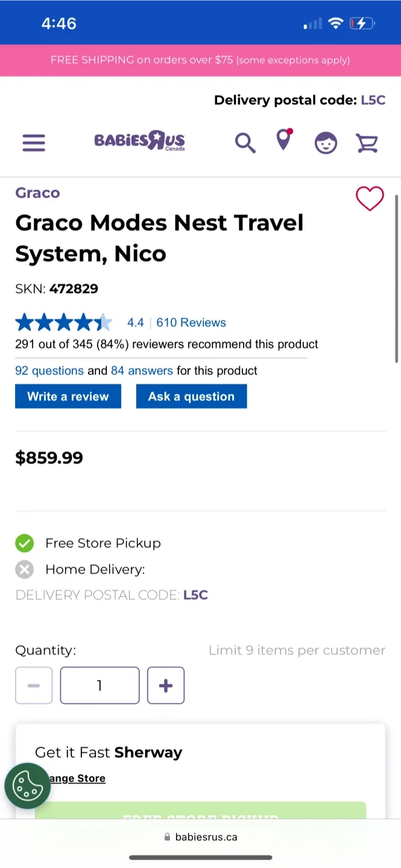401x868 pixels.
Task: Open the hamburger navigation menu
Action: (34, 142)
